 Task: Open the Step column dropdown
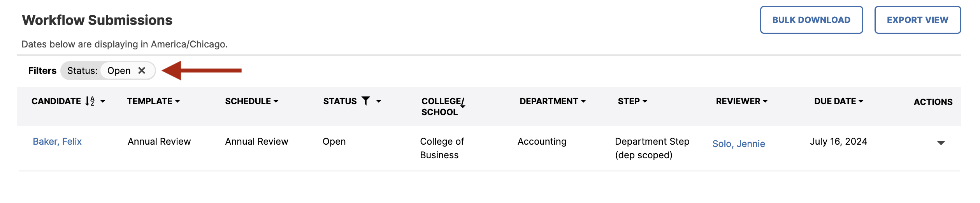point(632,101)
